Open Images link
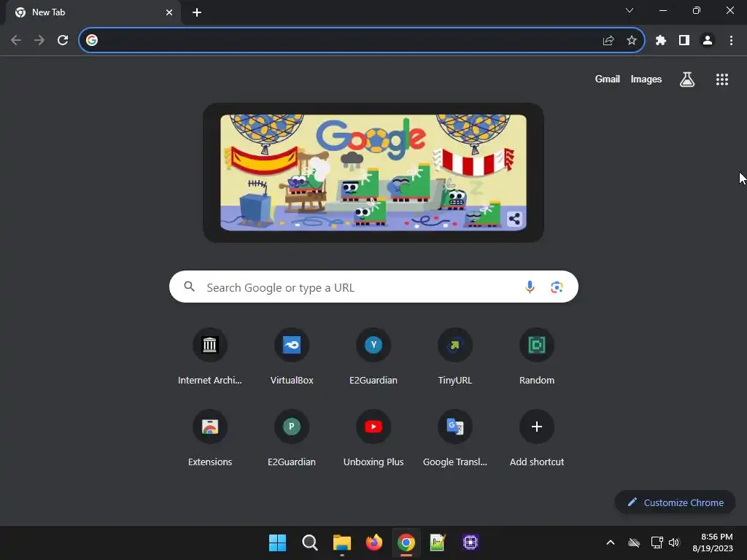This screenshot has width=747, height=560. pyautogui.click(x=646, y=79)
